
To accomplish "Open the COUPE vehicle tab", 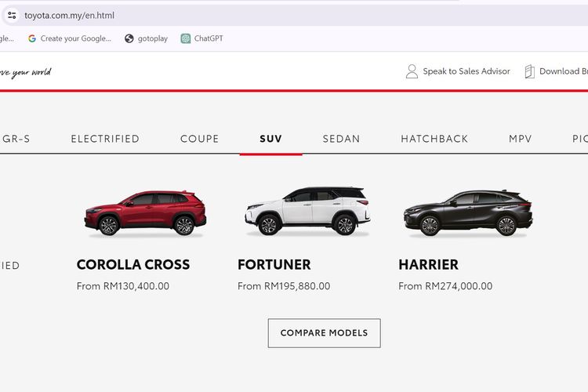I will 200,140.
